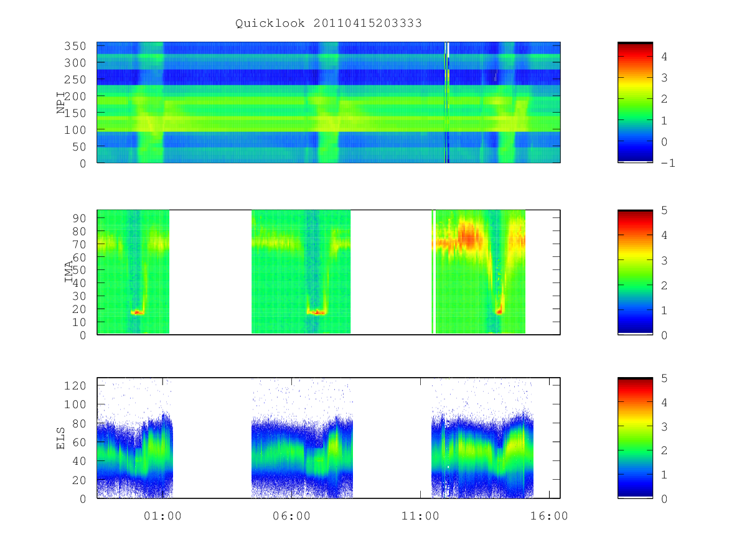Click the ELS colorbar beside the bottom panel
This screenshot has width=747, height=560.
point(635,438)
